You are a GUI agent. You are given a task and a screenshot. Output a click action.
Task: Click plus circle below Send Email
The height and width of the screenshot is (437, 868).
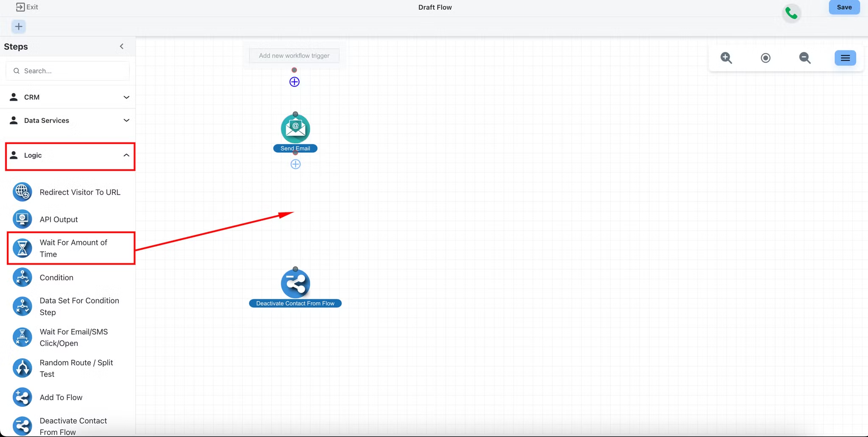(295, 164)
